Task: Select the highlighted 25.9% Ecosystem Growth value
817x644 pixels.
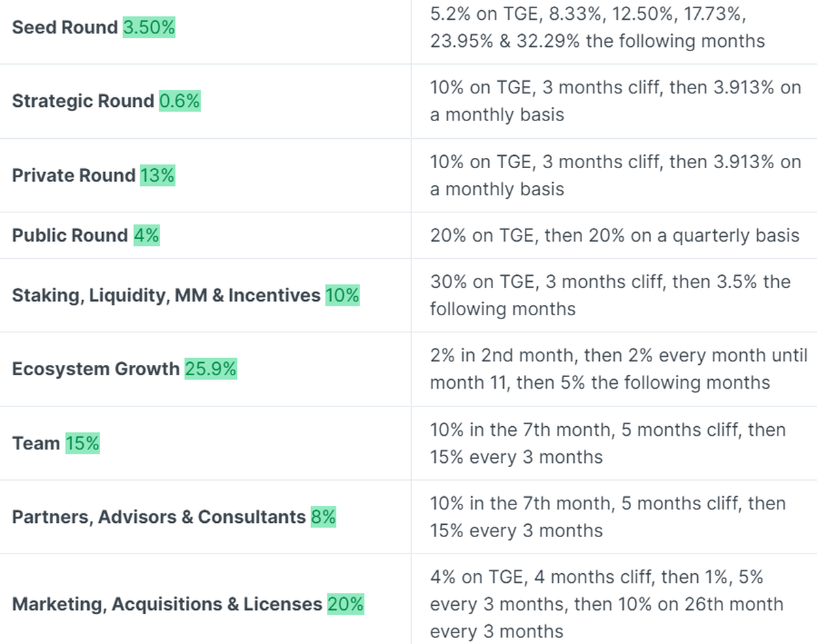Action: pyautogui.click(x=210, y=370)
